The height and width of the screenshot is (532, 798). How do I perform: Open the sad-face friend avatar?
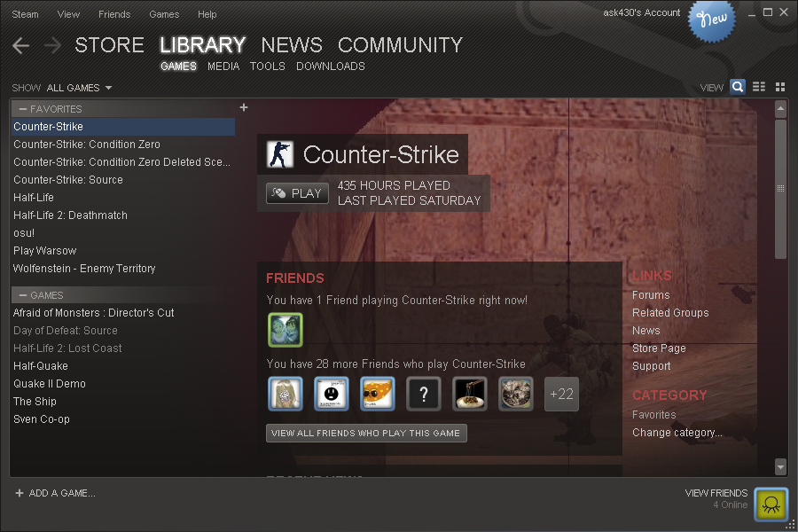click(x=332, y=394)
